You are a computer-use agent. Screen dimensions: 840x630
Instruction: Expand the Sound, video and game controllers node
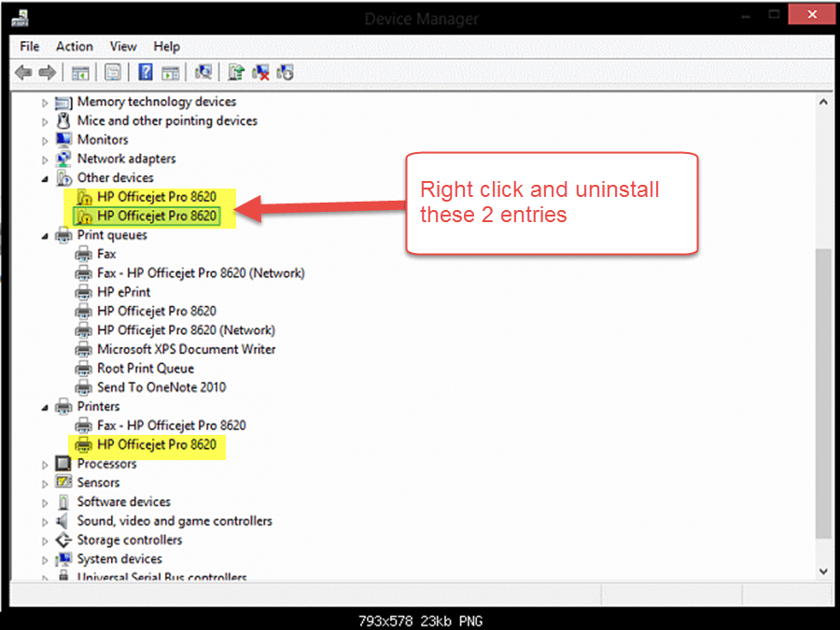45,521
